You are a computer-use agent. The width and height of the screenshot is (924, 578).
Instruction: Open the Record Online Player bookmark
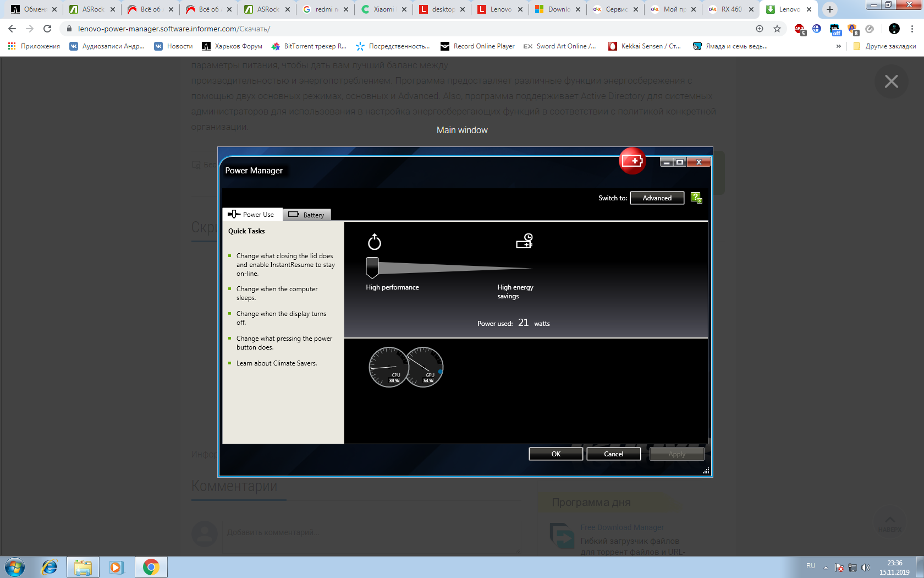point(477,46)
